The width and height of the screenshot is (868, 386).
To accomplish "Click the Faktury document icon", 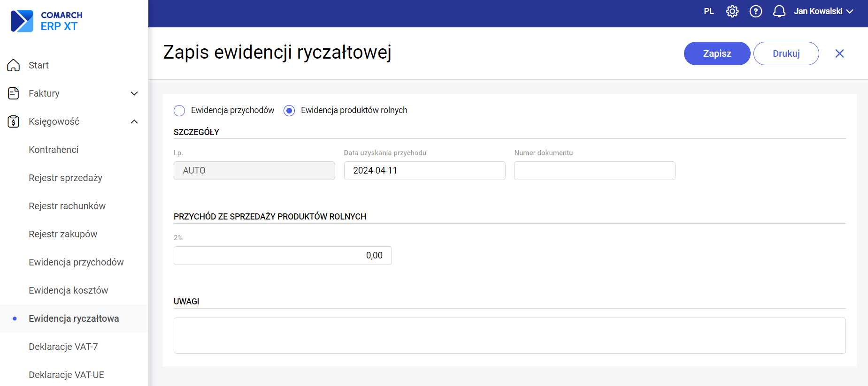I will tap(14, 93).
